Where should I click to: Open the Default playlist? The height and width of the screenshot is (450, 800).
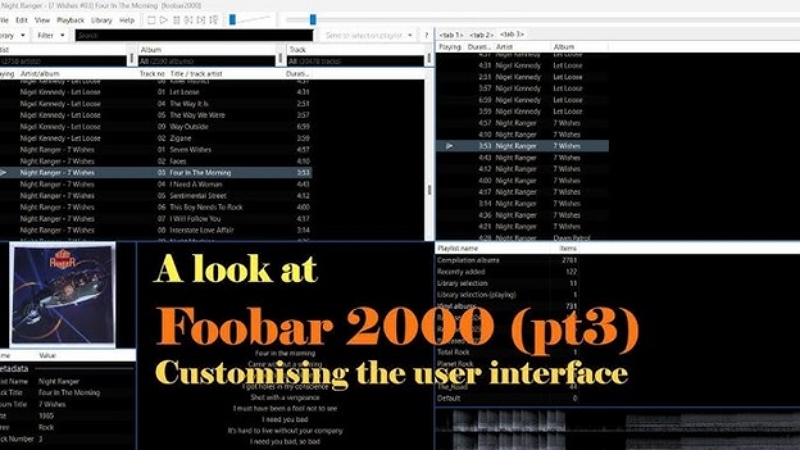(507, 398)
